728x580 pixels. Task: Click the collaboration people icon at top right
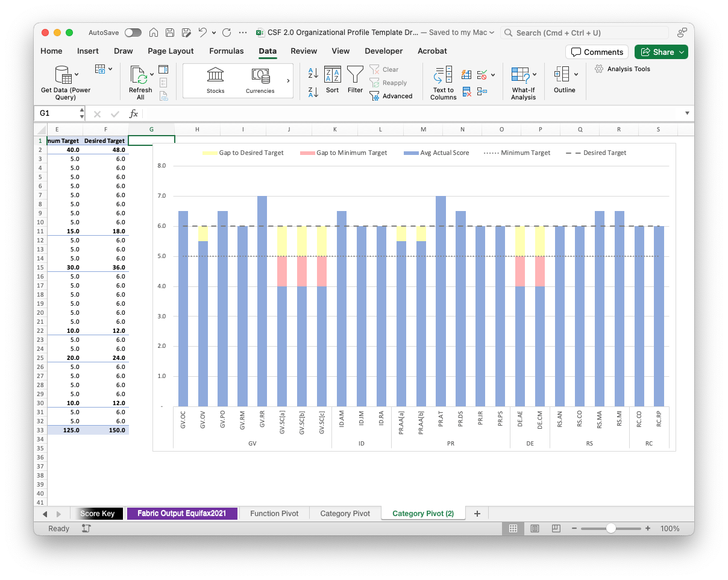(x=682, y=33)
